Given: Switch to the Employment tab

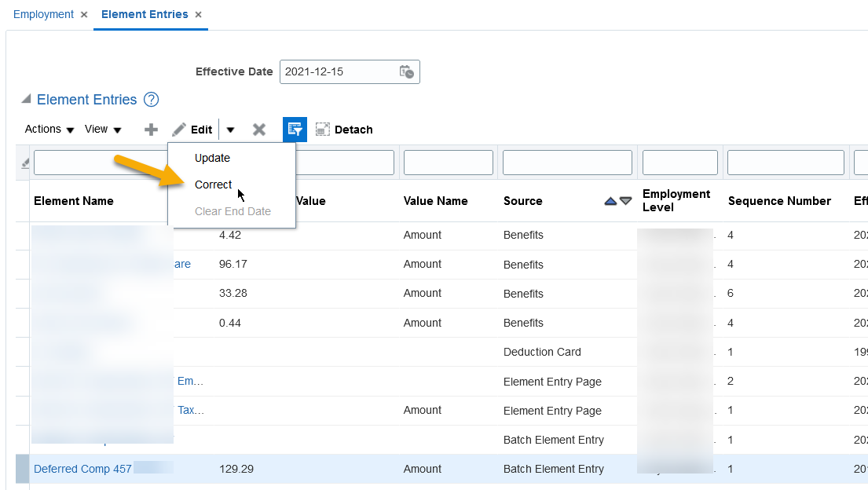Looking at the screenshot, I should pyautogui.click(x=43, y=14).
